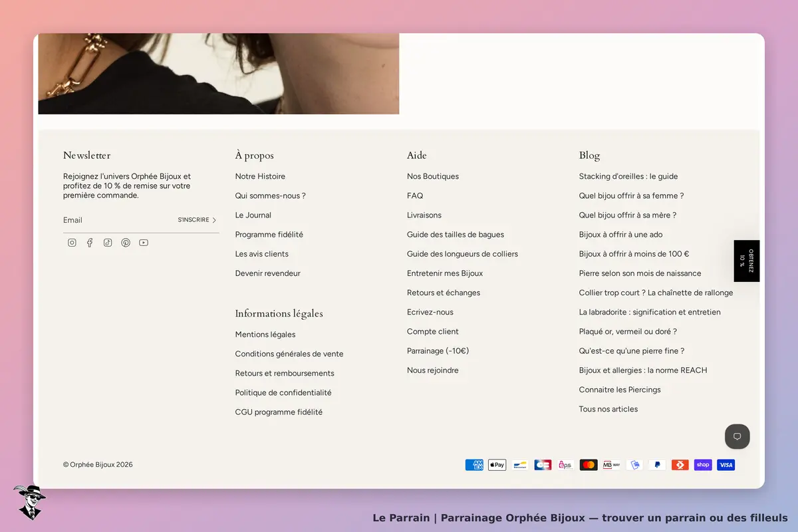The width and height of the screenshot is (798, 532).
Task: View Conditions générales de vente
Action: (x=289, y=354)
